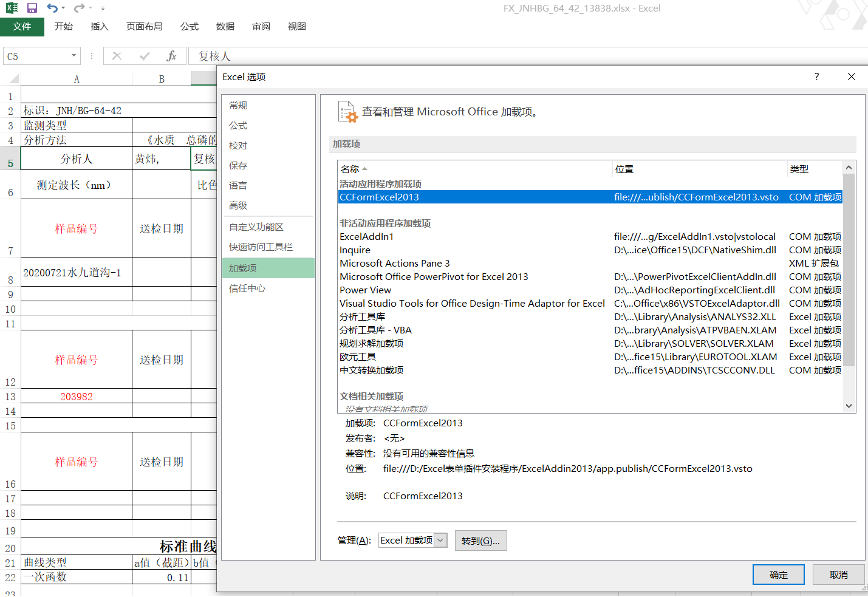Select 信任中心 in options sidebar
Viewport: 868px width, 597px height.
268,288
